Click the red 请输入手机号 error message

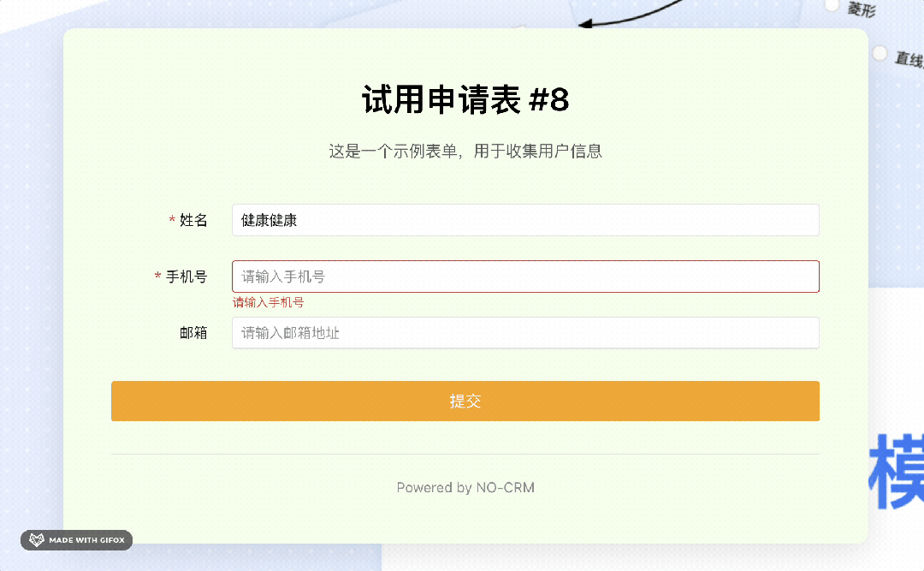click(x=268, y=302)
